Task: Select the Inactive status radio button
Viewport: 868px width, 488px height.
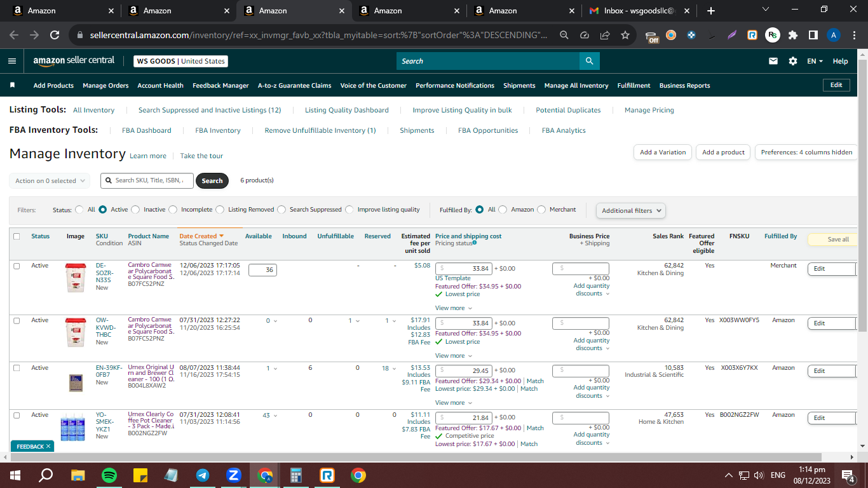Action: coord(135,209)
